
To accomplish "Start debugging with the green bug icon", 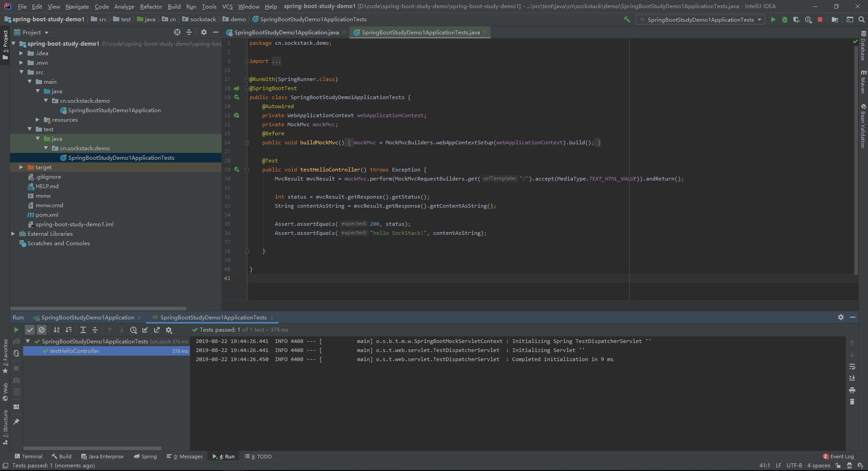I will (x=785, y=19).
